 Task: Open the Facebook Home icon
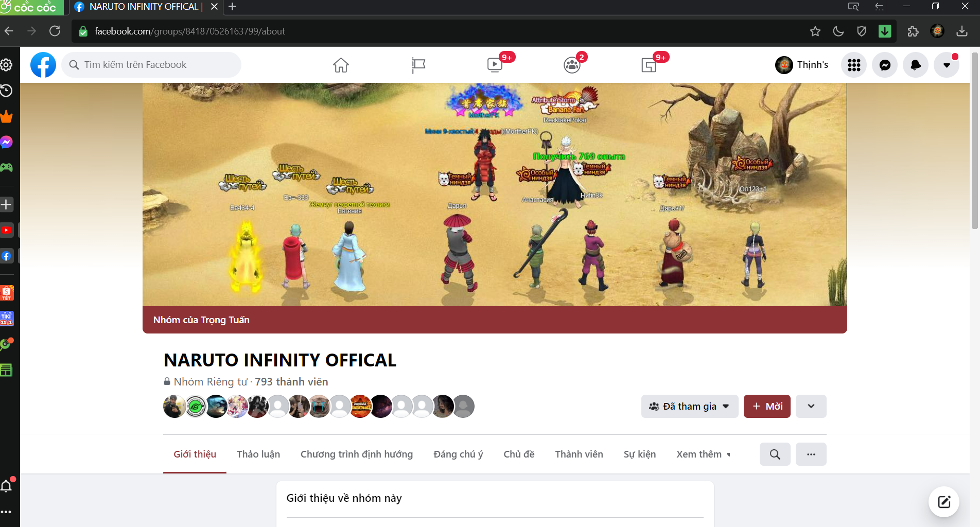click(x=341, y=65)
